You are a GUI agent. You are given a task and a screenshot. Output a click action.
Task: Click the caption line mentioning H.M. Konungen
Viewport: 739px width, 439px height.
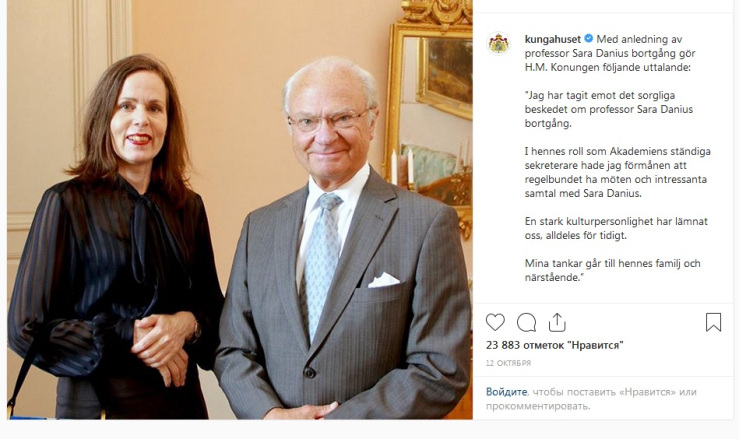click(607, 67)
